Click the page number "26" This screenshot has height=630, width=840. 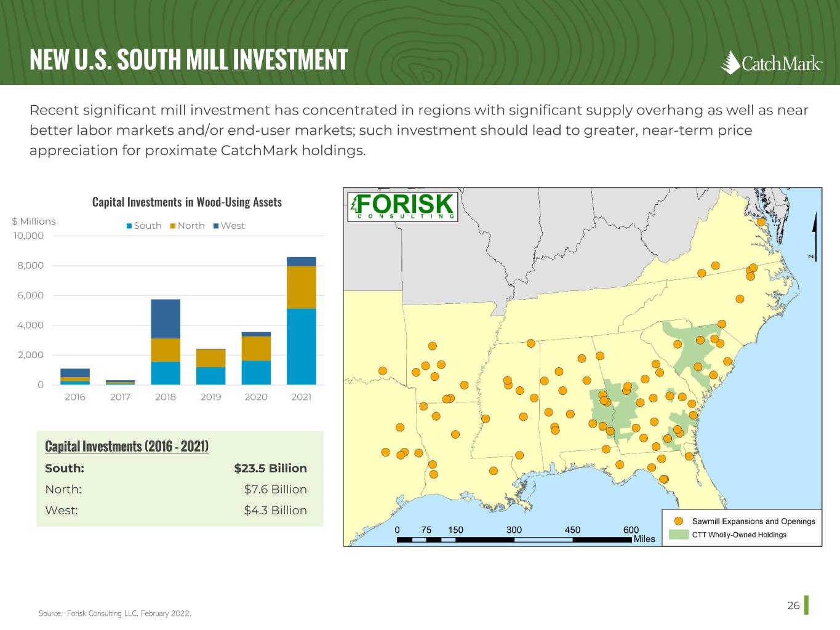click(794, 605)
